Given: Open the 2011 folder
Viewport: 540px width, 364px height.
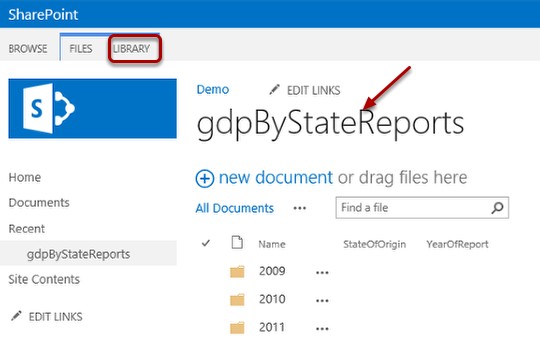Looking at the screenshot, I should [x=272, y=327].
